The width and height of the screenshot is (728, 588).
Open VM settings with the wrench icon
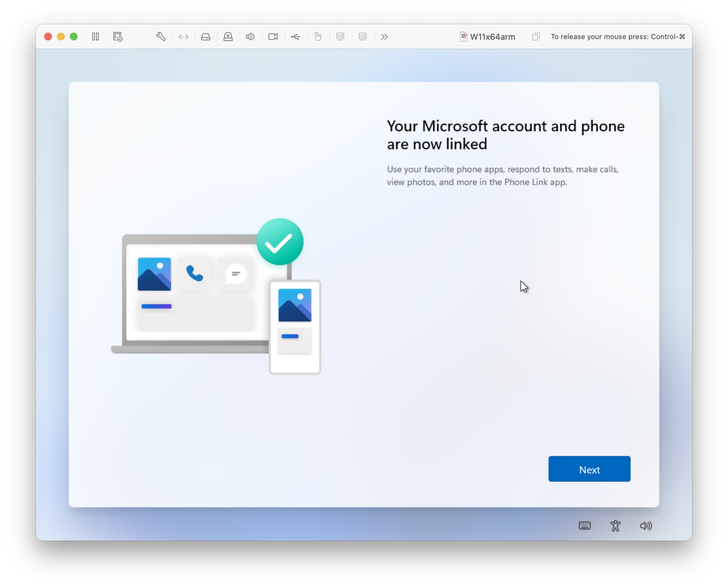161,37
